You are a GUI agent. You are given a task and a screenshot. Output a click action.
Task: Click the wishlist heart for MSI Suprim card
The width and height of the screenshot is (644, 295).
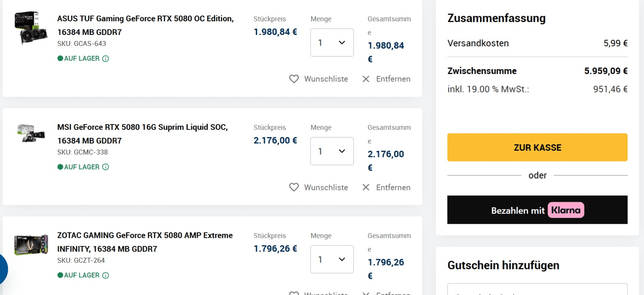pyautogui.click(x=294, y=188)
